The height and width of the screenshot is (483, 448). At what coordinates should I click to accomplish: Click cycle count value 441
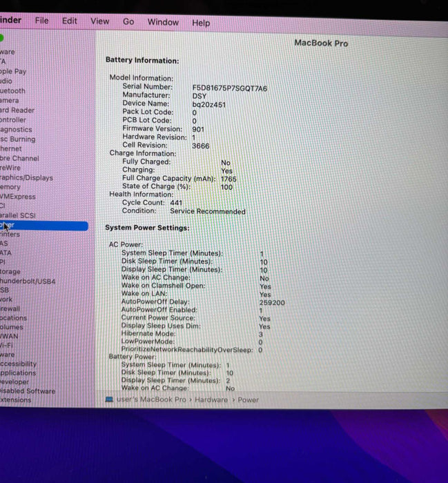[x=176, y=203]
